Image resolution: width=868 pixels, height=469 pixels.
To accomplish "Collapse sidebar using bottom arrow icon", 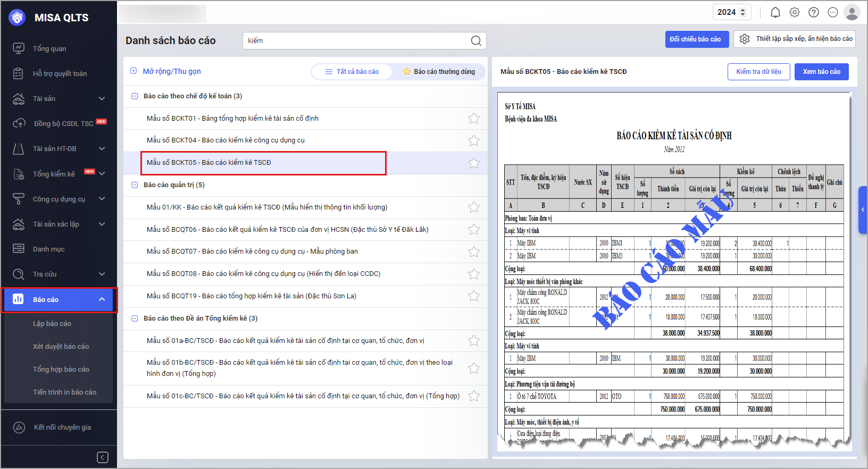I will [x=103, y=457].
